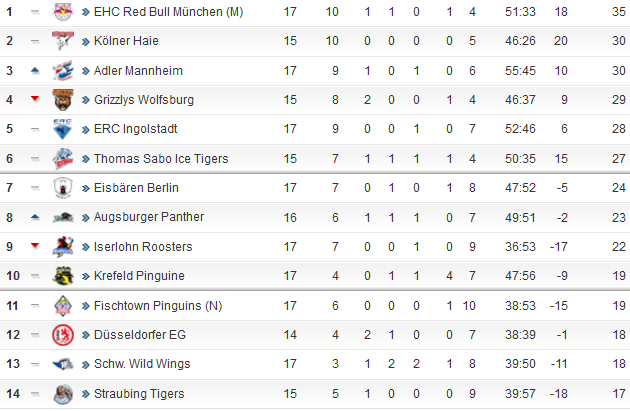The width and height of the screenshot is (630, 411).
Task: Click the Düsseldorfer EG red circle logo
Action: point(63,335)
